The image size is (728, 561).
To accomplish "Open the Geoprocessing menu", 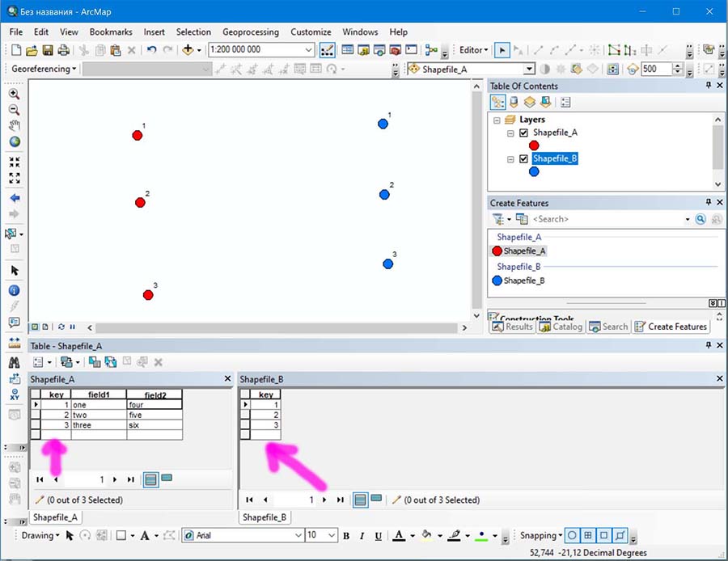I will pos(251,32).
